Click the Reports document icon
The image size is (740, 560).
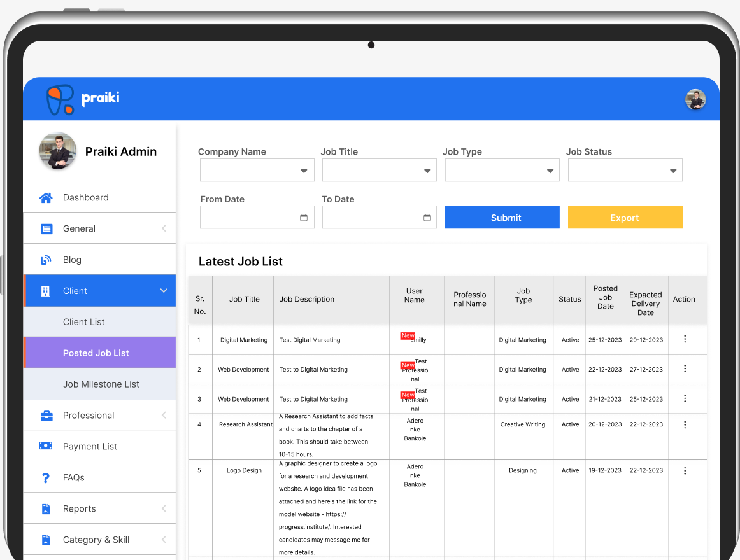[46, 509]
